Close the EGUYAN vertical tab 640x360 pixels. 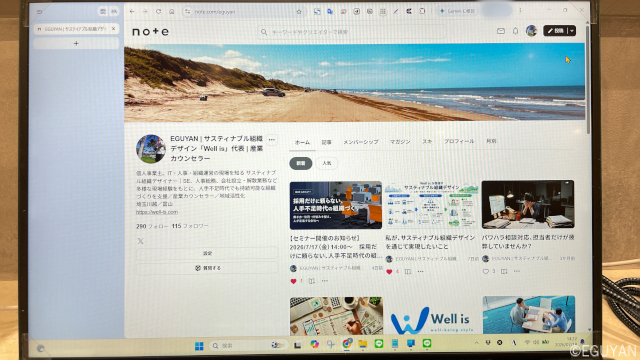[x=113, y=29]
